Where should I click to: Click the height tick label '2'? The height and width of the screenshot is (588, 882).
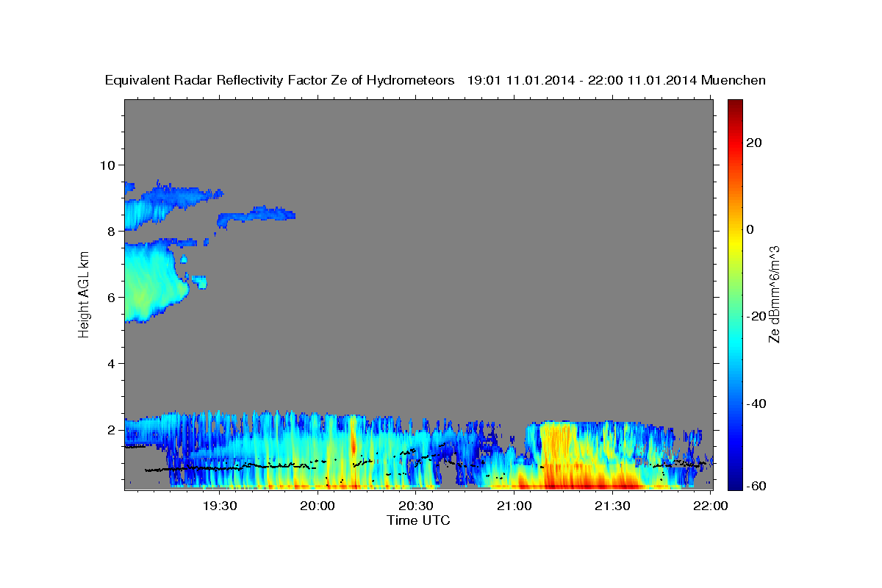(112, 429)
